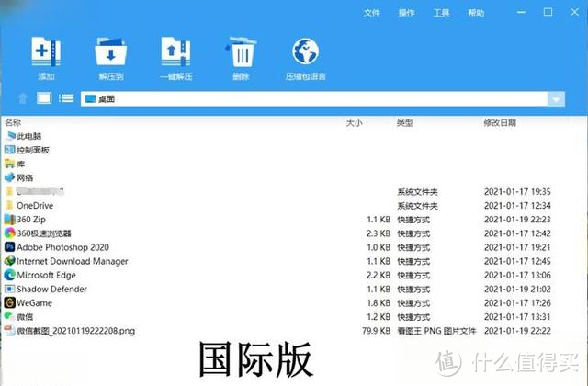
Task: Click the 看图王 PNG 图片文件 type cell
Action: click(436, 331)
